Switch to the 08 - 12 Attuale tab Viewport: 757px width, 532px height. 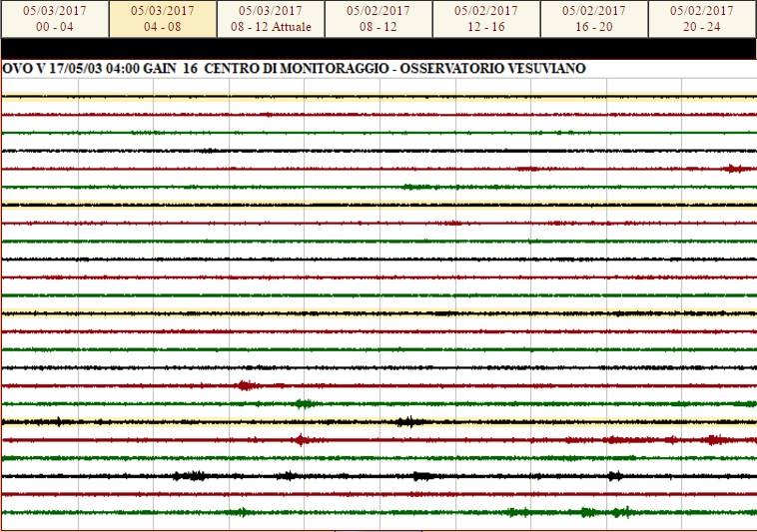pyautogui.click(x=271, y=19)
